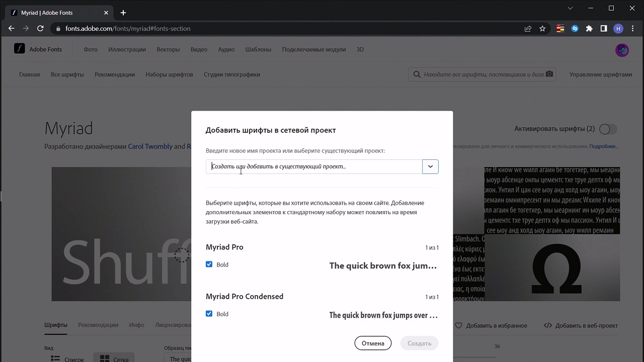This screenshot has height=362, width=644.
Task: Click the heart Add to favorites icon
Action: pos(458,325)
